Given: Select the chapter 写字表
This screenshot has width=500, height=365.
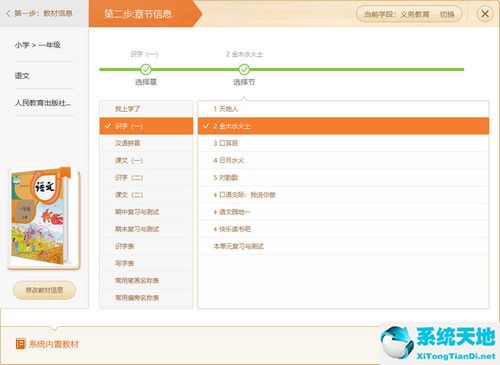Looking at the screenshot, I should coord(146,263).
